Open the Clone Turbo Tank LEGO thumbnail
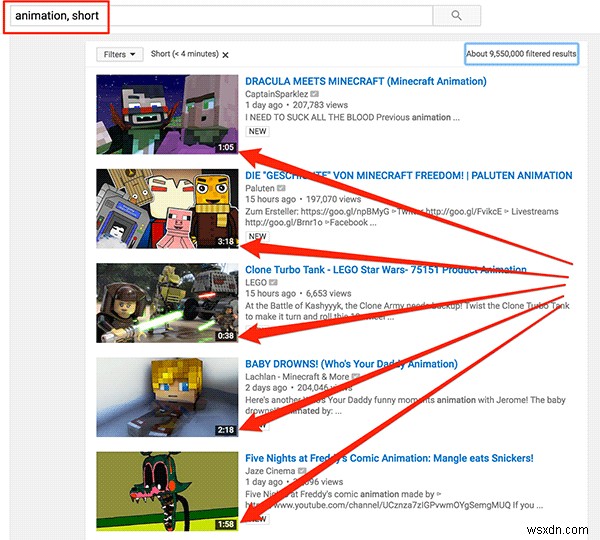 click(167, 303)
